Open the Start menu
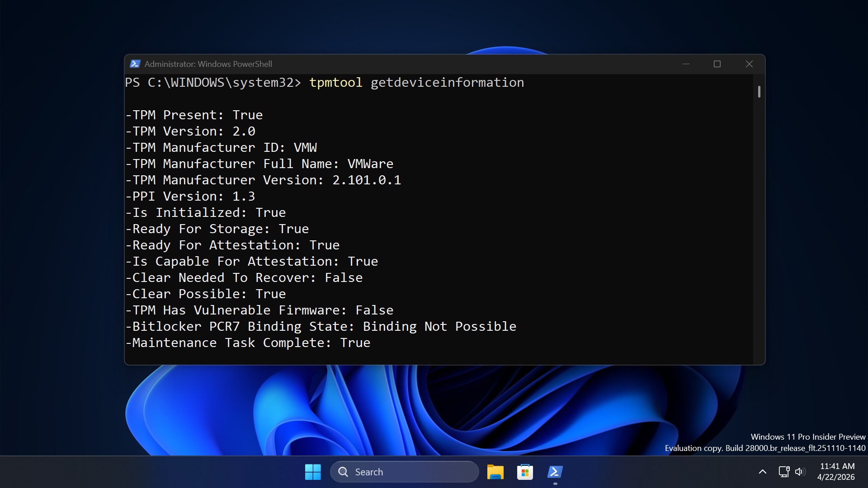Viewport: 868px width, 488px height. pos(312,471)
